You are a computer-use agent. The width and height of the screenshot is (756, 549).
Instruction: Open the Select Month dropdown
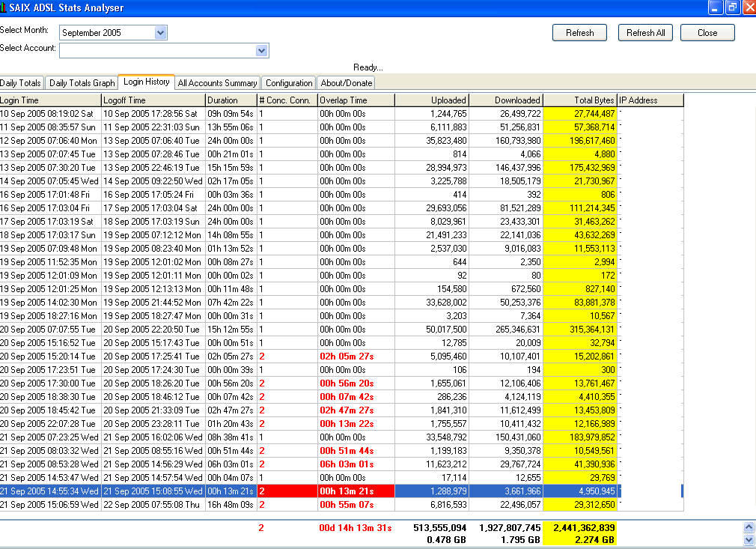[x=160, y=33]
